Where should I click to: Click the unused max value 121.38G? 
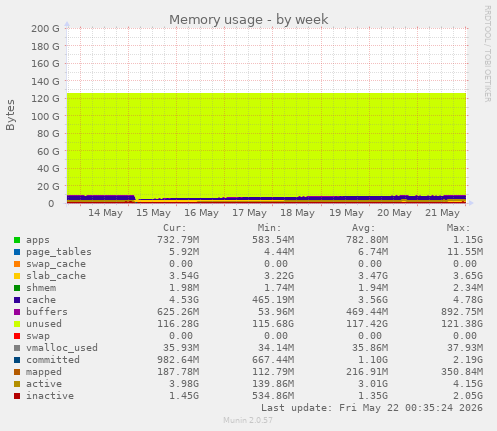[462, 324]
